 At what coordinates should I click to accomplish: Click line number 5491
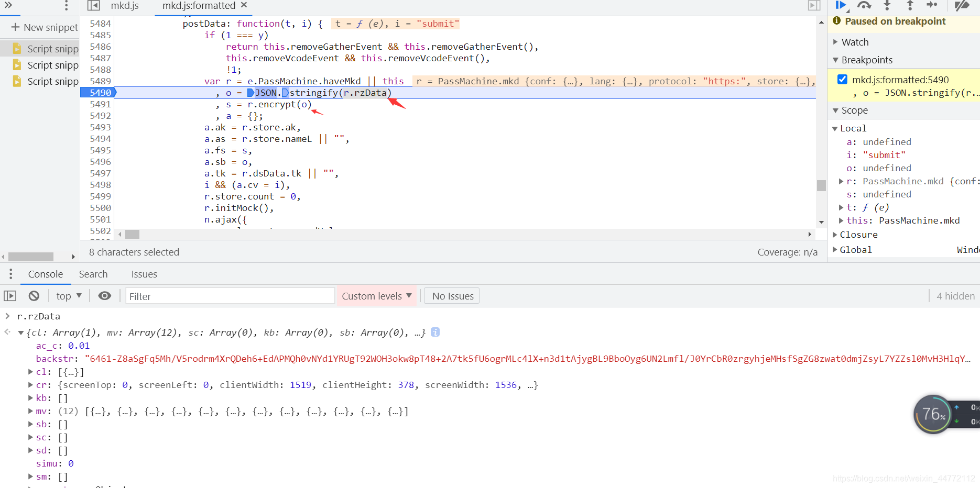tap(100, 104)
